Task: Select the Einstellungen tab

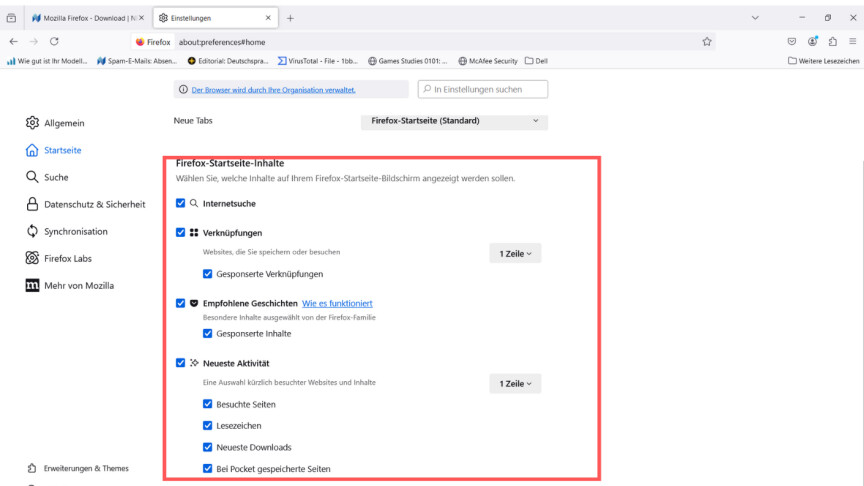Action: (215, 18)
